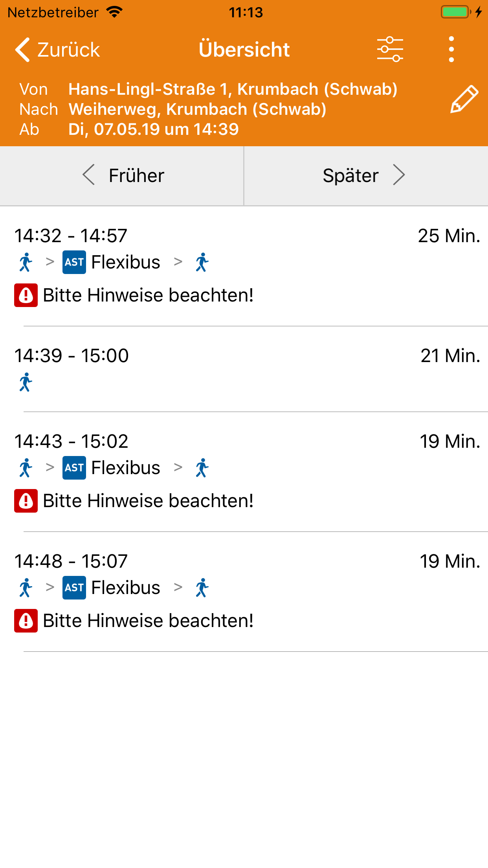Select the 14:39 - 15:00 walking route
This screenshot has height=868, width=488.
(244, 356)
